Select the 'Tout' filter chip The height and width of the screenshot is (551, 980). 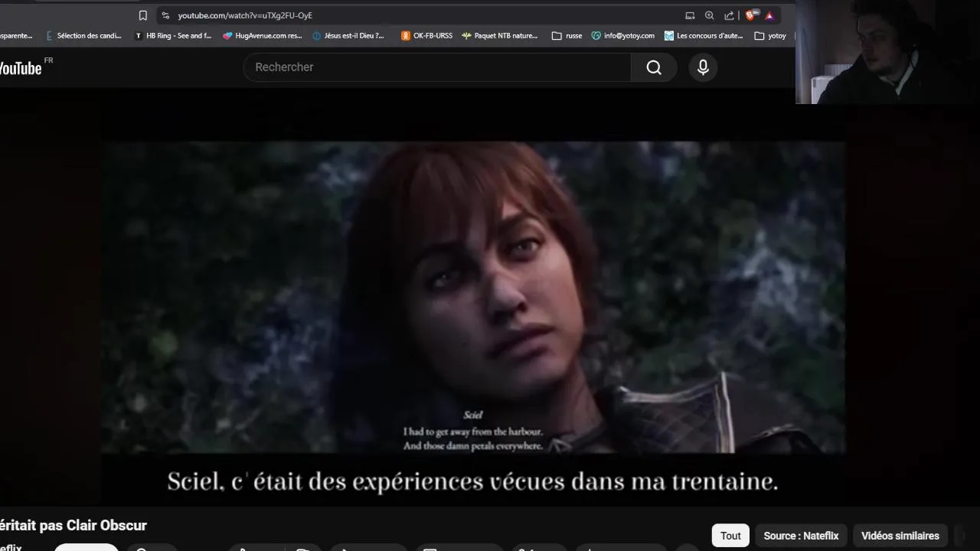click(730, 536)
